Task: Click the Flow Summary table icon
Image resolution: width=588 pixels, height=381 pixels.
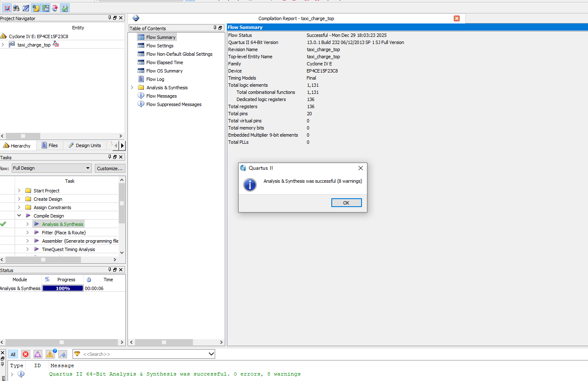Action: click(x=141, y=37)
